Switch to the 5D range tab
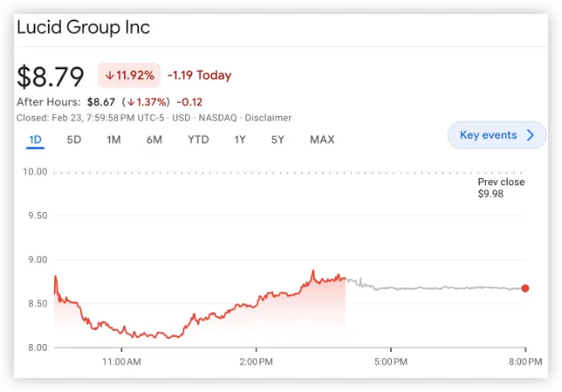Viewport: 562px width, 392px height. click(x=74, y=139)
